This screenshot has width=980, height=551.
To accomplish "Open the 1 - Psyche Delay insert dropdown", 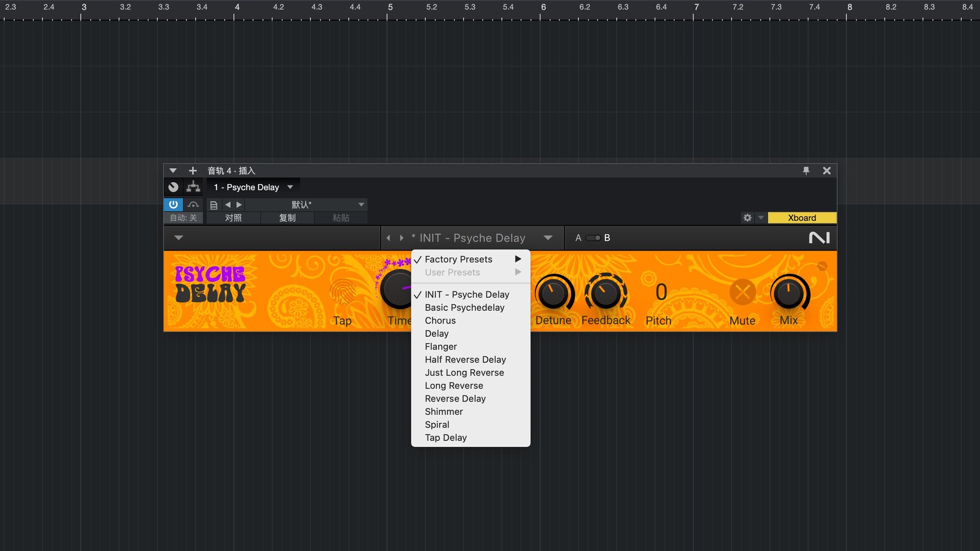I will (x=253, y=187).
